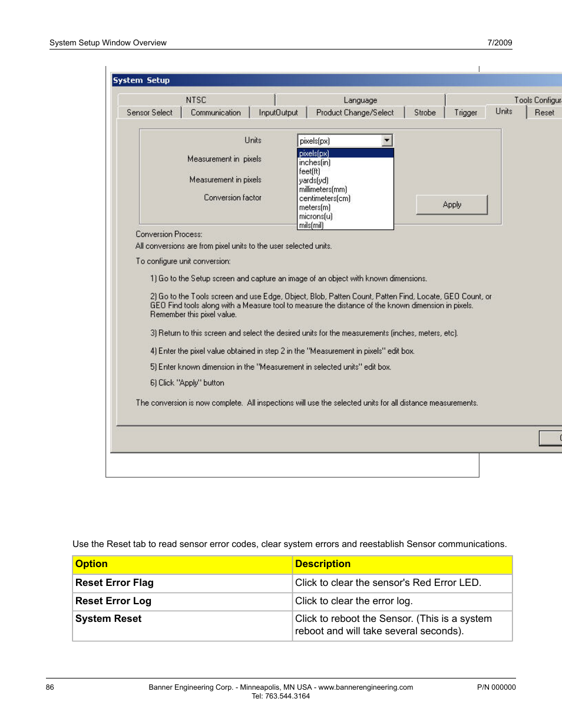This screenshot has height=728, width=562.
Task: Switch to the InputOutput tab
Action: coord(278,112)
